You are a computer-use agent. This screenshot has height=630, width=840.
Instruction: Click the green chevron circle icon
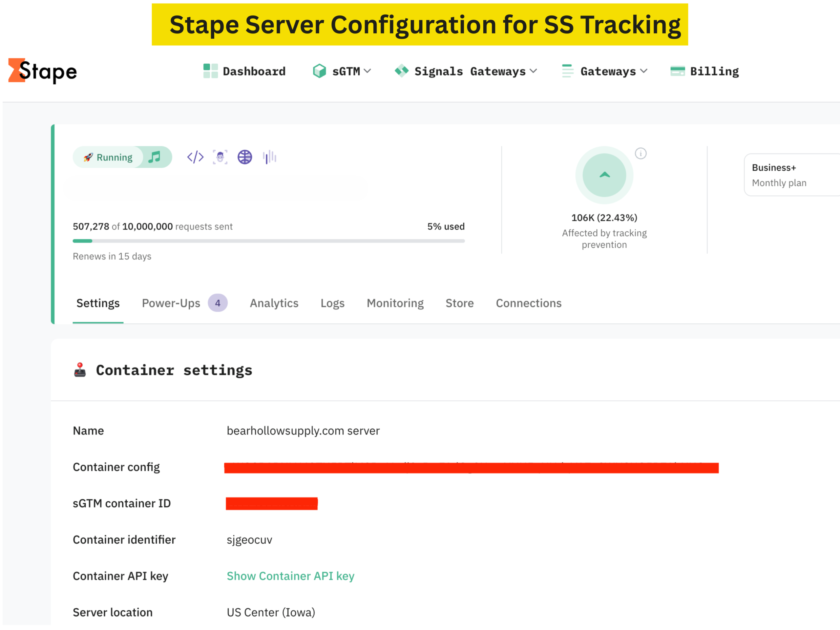[x=604, y=175]
